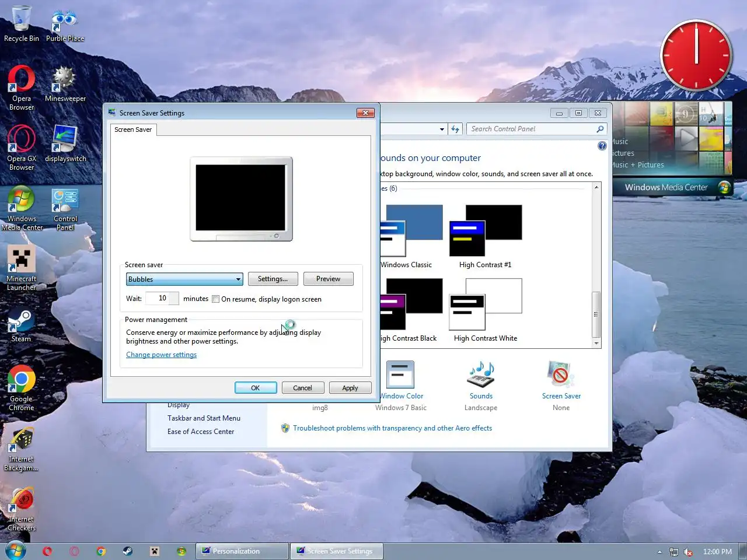Screen dimensions: 747x560
Task: Open the Control Panel desktop shortcut
Action: point(65,209)
